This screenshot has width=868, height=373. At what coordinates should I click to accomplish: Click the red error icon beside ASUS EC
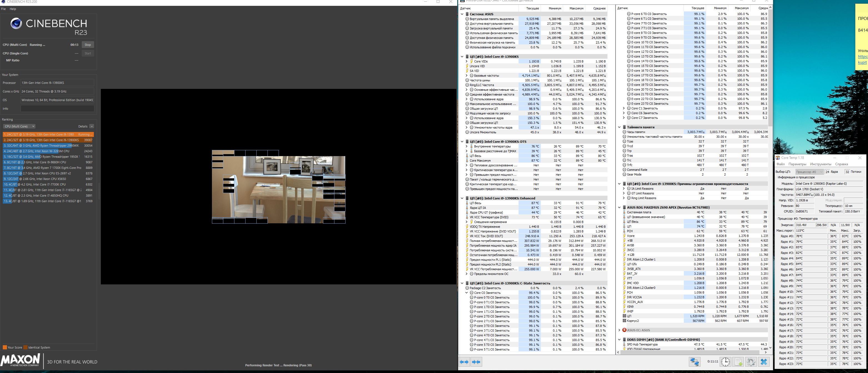624,330
